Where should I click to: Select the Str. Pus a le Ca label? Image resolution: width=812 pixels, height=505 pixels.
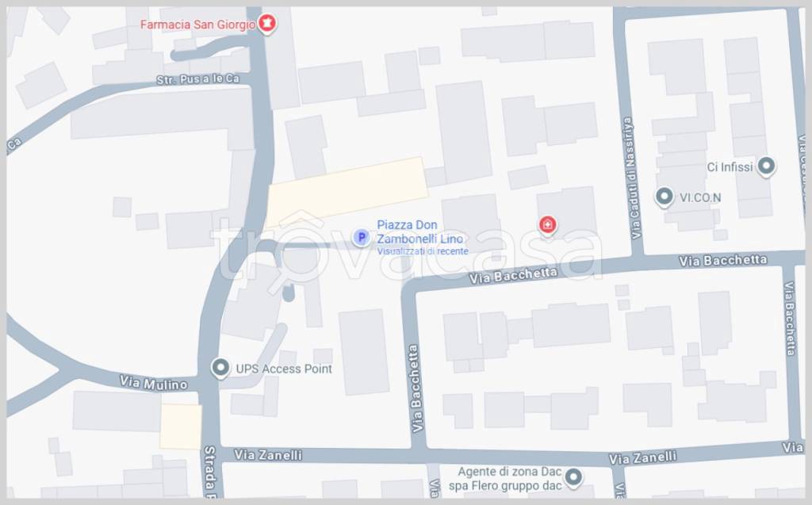tap(197, 79)
